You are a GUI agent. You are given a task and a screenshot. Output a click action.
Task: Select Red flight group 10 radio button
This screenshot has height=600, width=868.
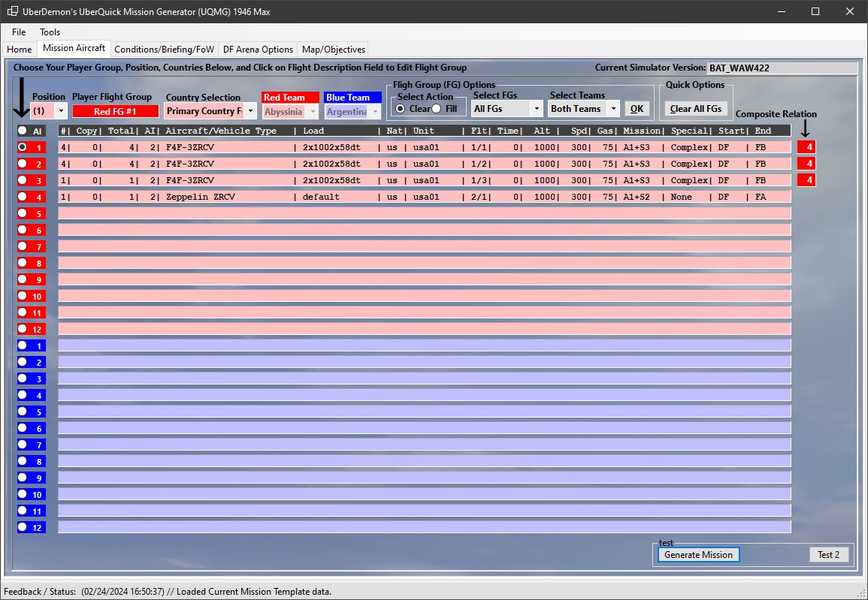[22, 296]
